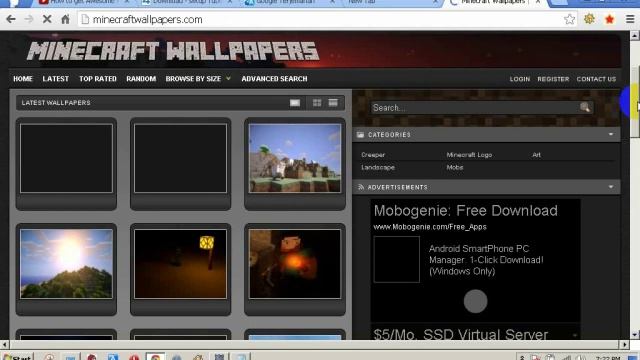Open the Chrome hamburger menu
Viewport: 640px width, 360px height.
(630, 19)
